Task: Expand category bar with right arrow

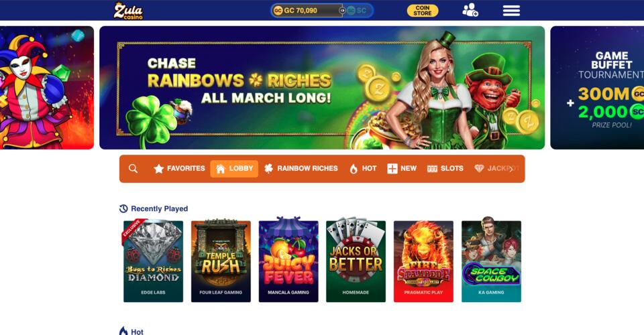Action: [x=511, y=169]
